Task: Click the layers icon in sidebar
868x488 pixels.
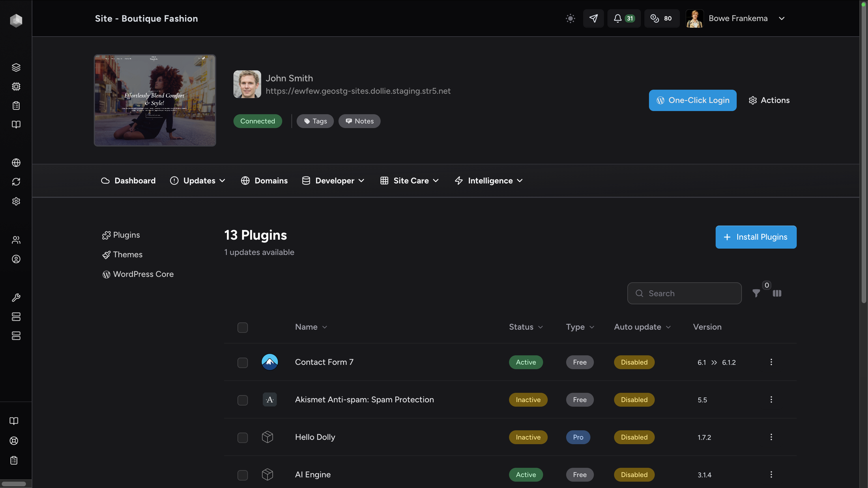Action: pos(16,67)
